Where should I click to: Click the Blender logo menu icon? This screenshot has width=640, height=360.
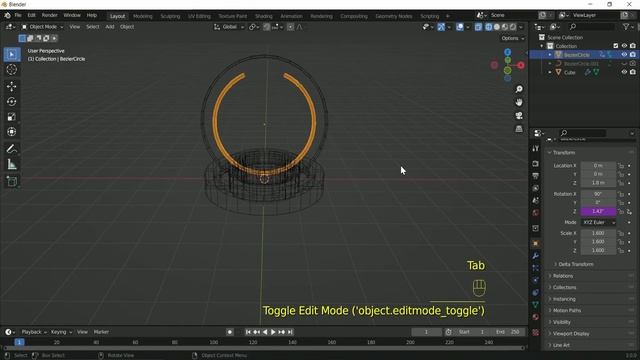(x=7, y=16)
